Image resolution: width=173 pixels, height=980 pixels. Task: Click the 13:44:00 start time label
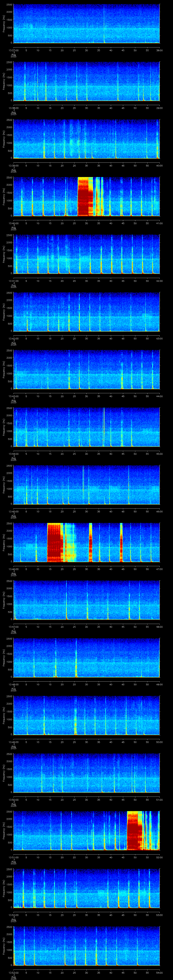(14, 454)
